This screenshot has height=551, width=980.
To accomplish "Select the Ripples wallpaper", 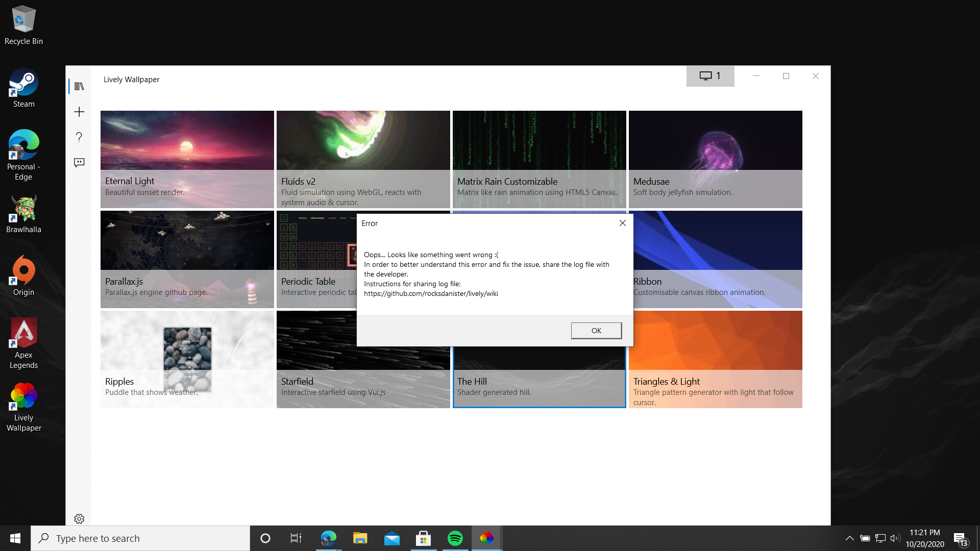I will pos(187,359).
